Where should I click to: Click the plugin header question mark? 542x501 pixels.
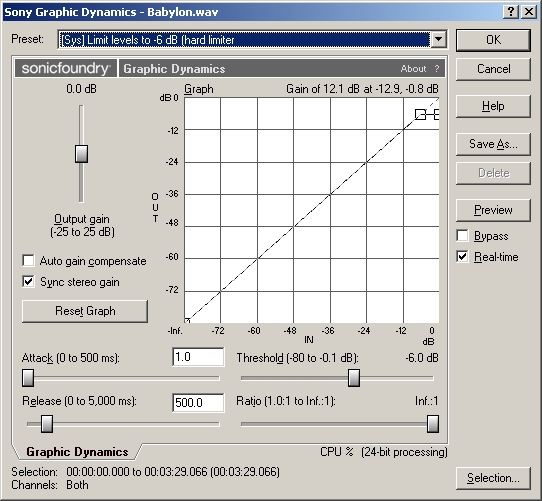[437, 69]
